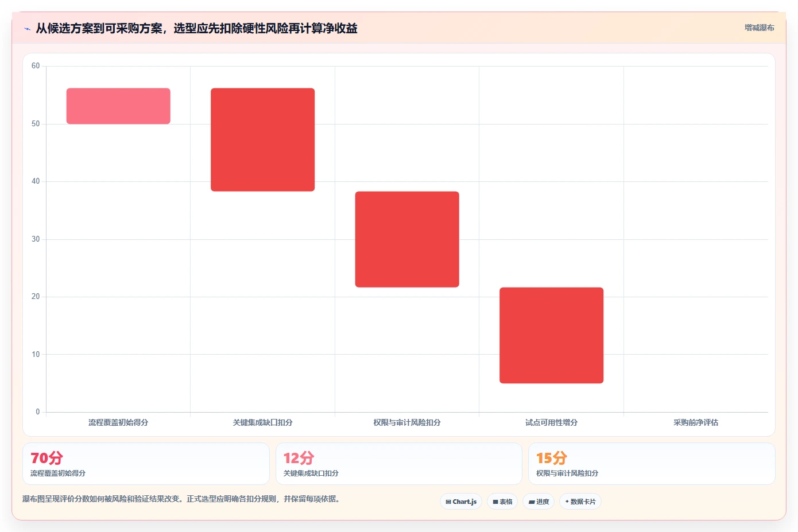The height and width of the screenshot is (532, 798).
Task: Click the chart title 从候选方案到可采购方案
Action: pos(196,28)
